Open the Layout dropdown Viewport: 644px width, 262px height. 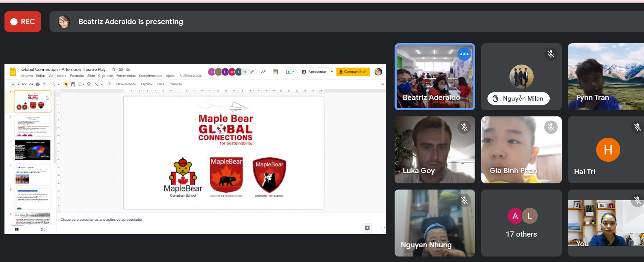[147, 84]
